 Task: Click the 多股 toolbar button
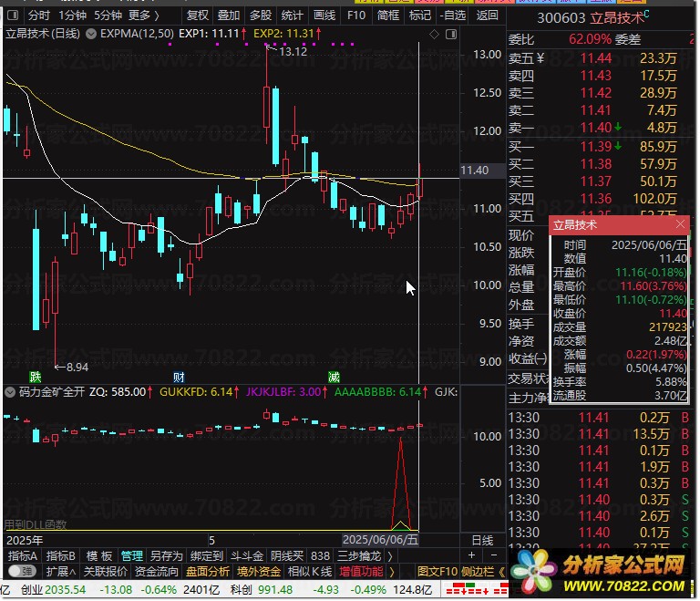click(261, 16)
